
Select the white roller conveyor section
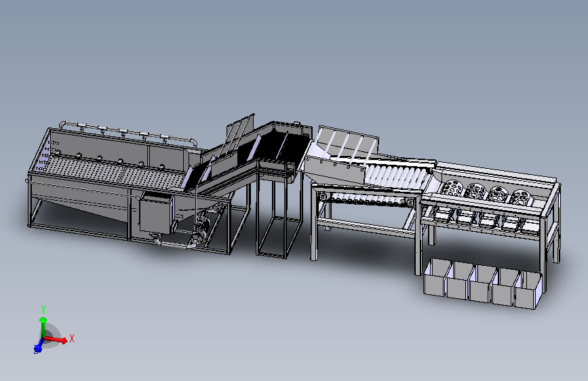[x=395, y=176]
